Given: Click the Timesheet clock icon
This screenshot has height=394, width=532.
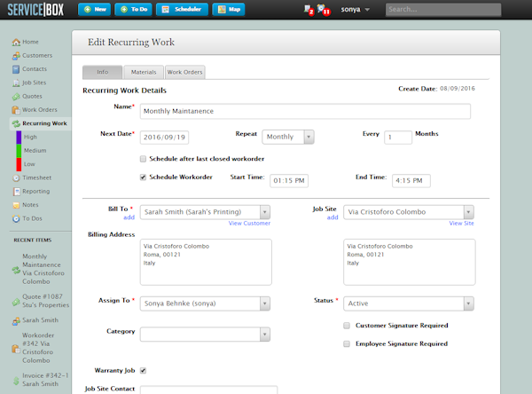Looking at the screenshot, I should point(16,178).
